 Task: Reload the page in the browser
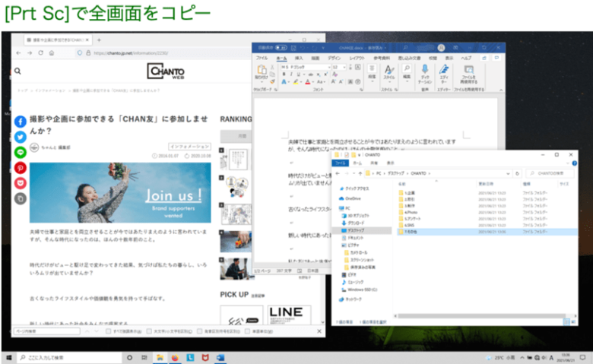tap(40, 53)
